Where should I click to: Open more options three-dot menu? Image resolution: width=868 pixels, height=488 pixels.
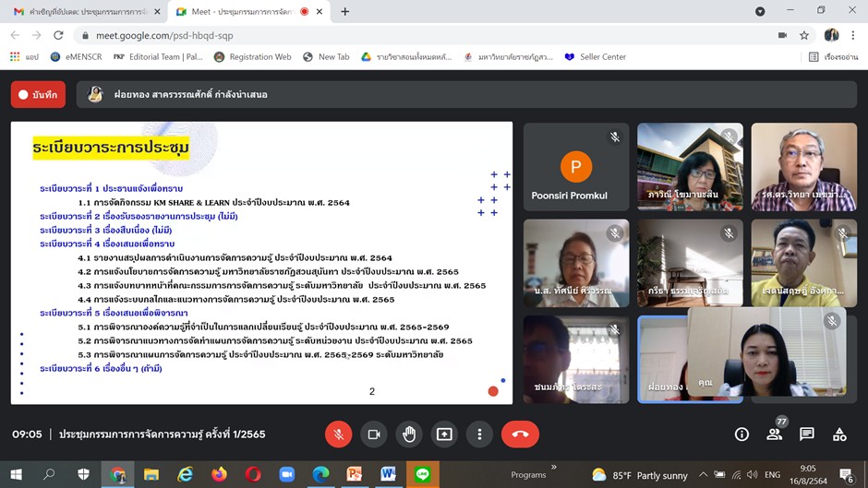[x=479, y=434]
